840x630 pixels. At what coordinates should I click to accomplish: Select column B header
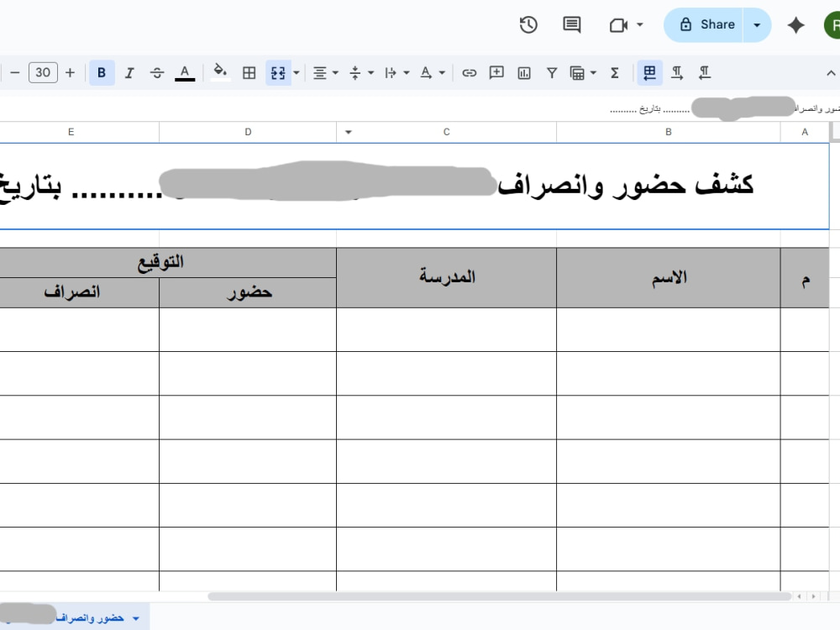(669, 132)
